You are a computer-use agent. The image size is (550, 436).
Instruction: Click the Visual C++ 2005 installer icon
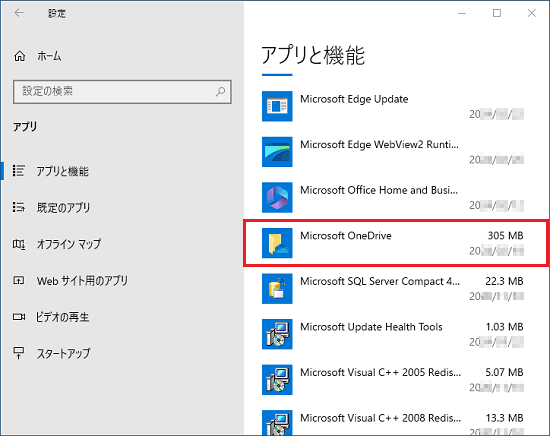click(x=277, y=380)
